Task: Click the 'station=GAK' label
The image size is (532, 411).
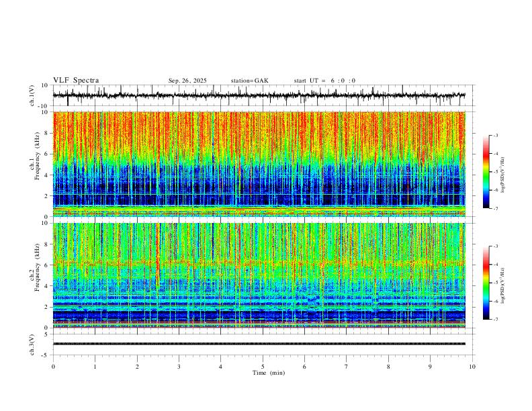Action: (249, 81)
